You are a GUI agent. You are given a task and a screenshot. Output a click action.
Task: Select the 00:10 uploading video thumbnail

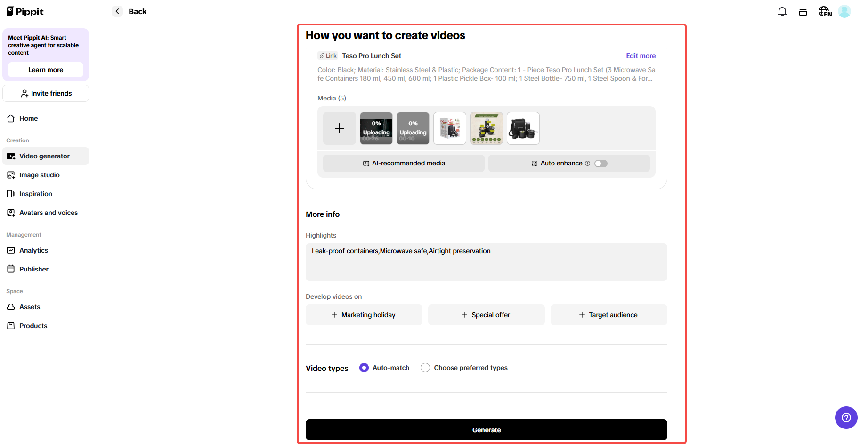413,128
